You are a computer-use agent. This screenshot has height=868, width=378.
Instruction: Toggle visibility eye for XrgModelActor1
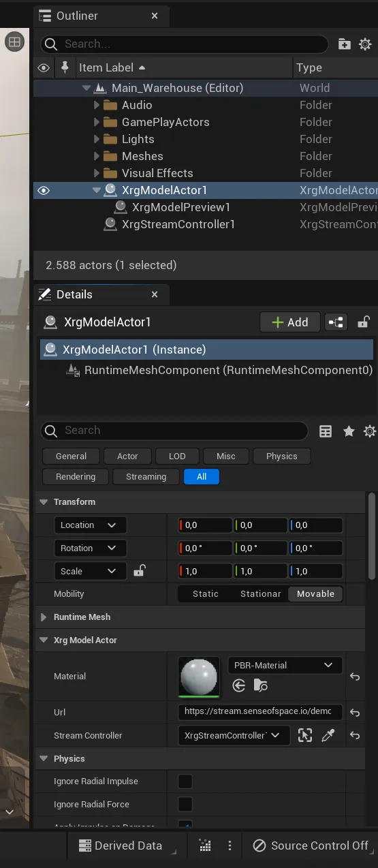pyautogui.click(x=44, y=190)
